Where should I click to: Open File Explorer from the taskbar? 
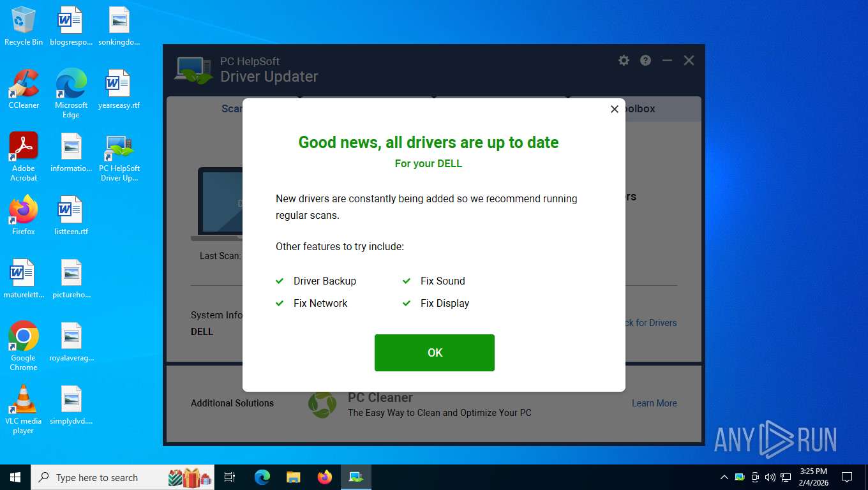[x=293, y=477]
